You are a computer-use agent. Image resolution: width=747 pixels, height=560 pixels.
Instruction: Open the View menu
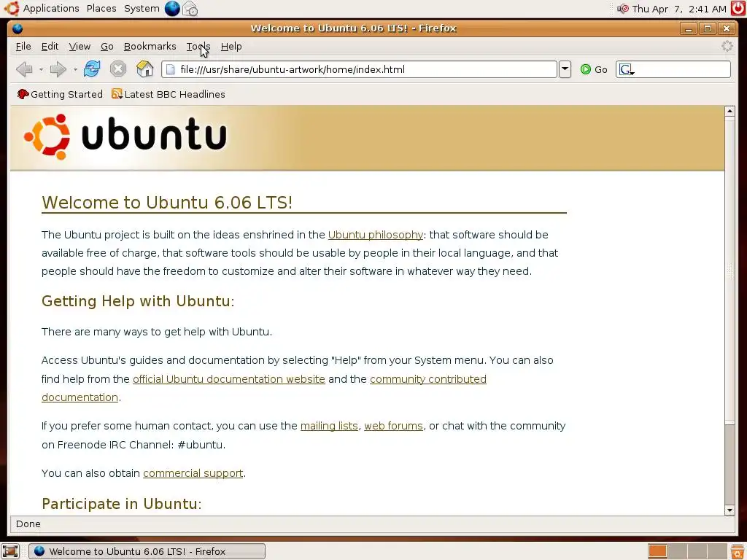tap(80, 46)
